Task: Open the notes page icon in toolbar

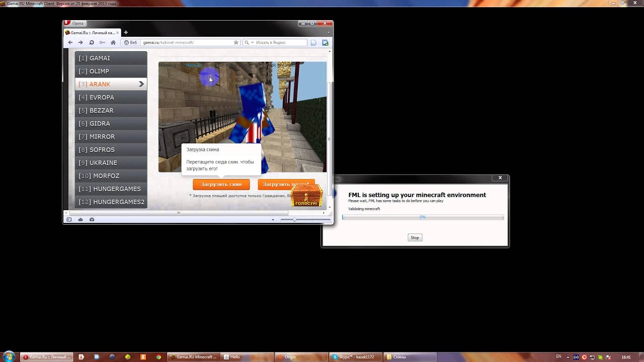Action: coord(313,43)
